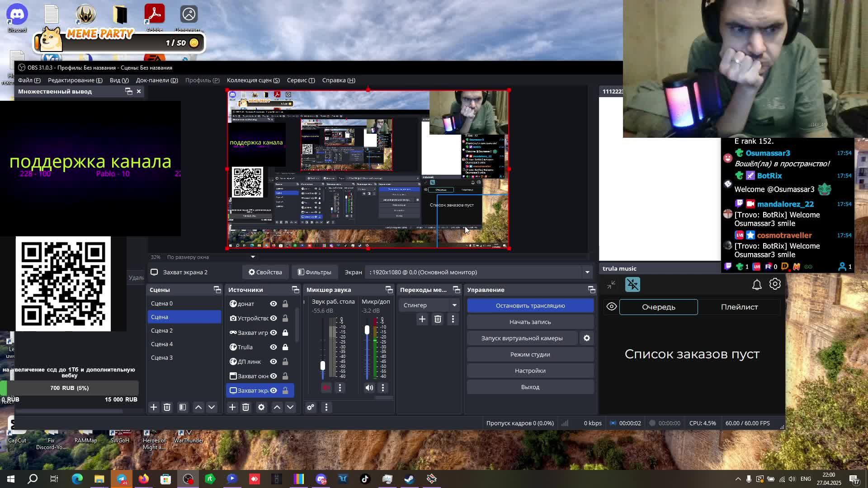Mute the Микр/доп speaker icon
The width and height of the screenshot is (868, 488).
[x=369, y=388]
